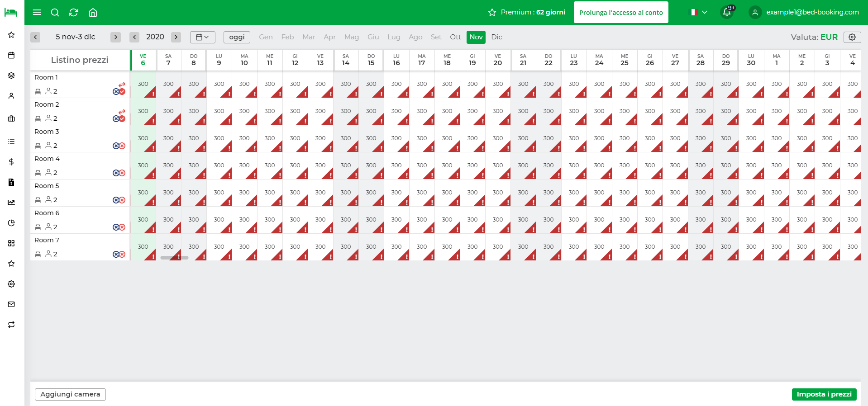This screenshot has width=868, height=406.
Task: Open the grid squares icon in sidebar
Action: click(x=12, y=243)
